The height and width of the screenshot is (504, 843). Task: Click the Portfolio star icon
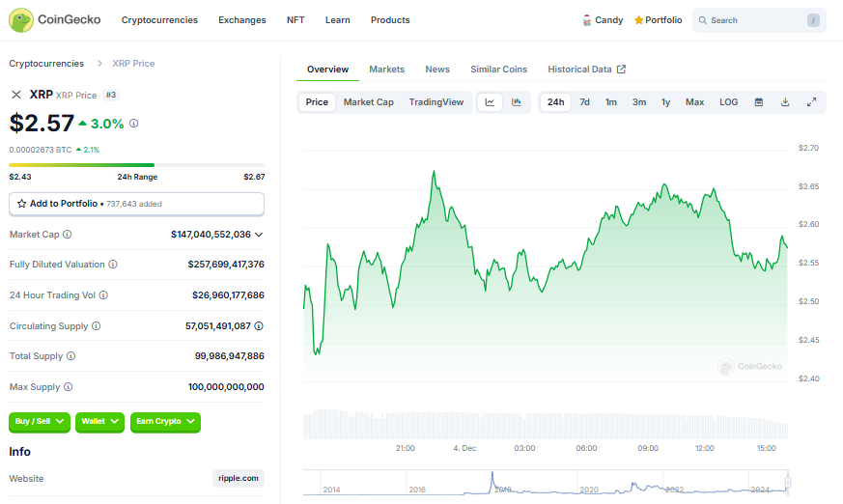pyautogui.click(x=638, y=20)
